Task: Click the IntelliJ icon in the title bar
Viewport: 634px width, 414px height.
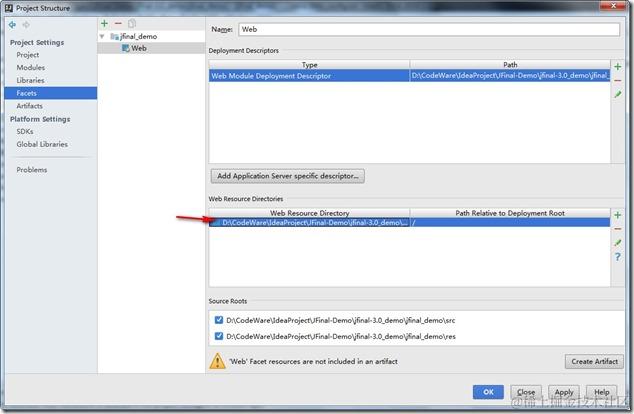Action: pyautogui.click(x=9, y=8)
